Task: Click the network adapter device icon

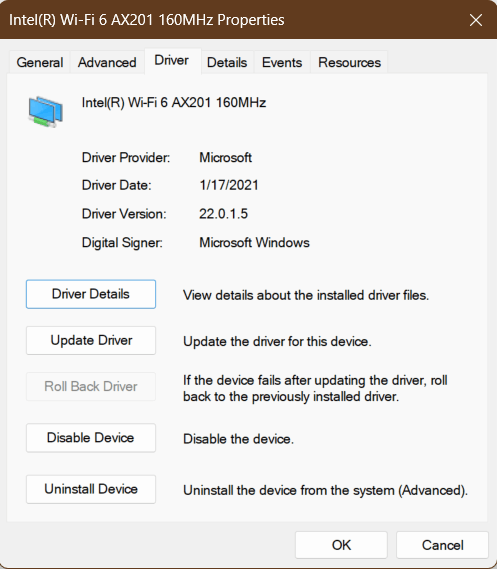Action: pyautogui.click(x=46, y=112)
